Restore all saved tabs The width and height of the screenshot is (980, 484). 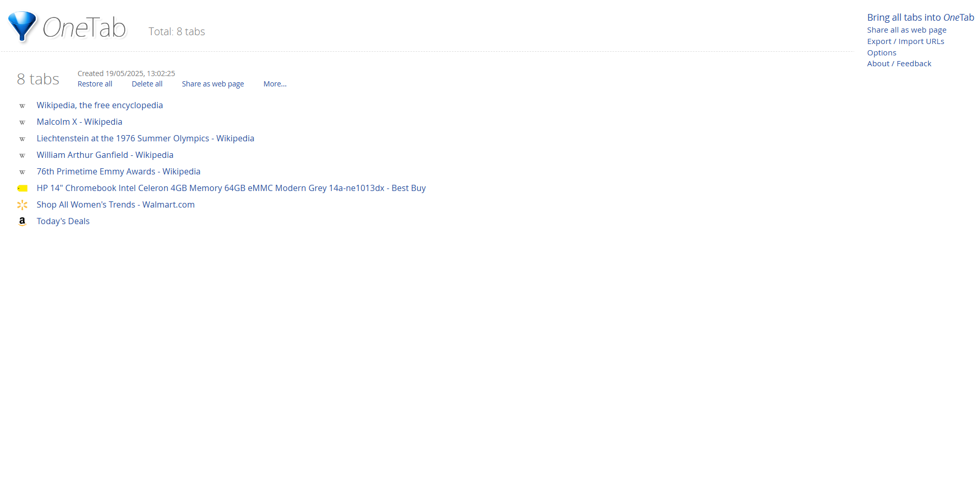click(95, 83)
